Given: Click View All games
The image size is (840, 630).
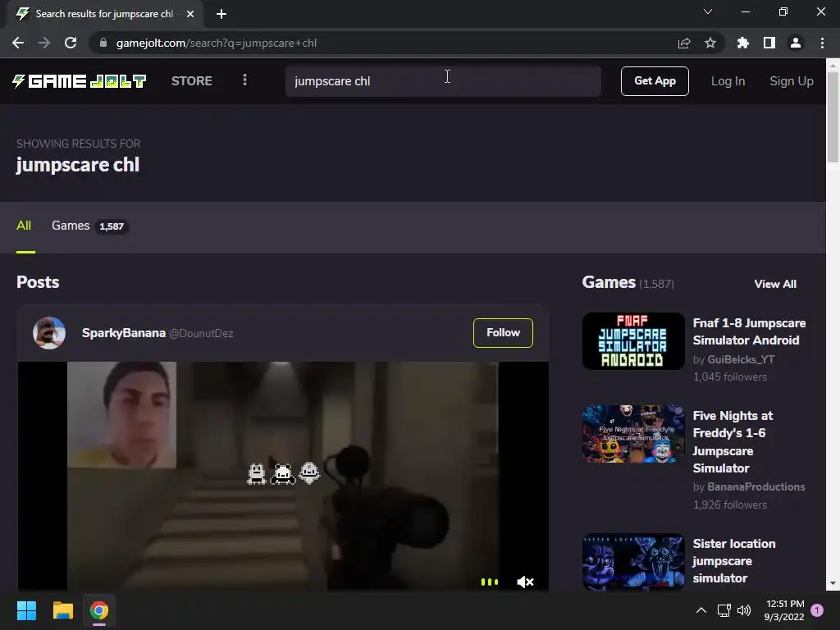Looking at the screenshot, I should click(x=775, y=284).
